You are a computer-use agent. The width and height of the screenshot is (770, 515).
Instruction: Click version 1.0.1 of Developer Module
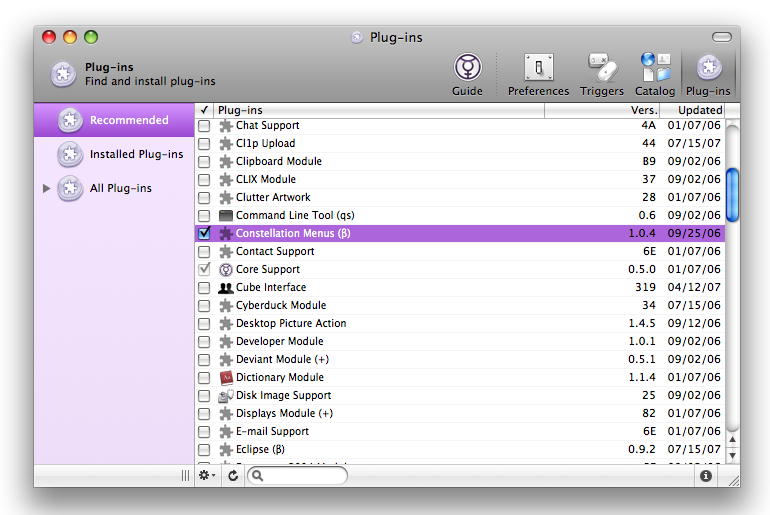tap(642, 342)
